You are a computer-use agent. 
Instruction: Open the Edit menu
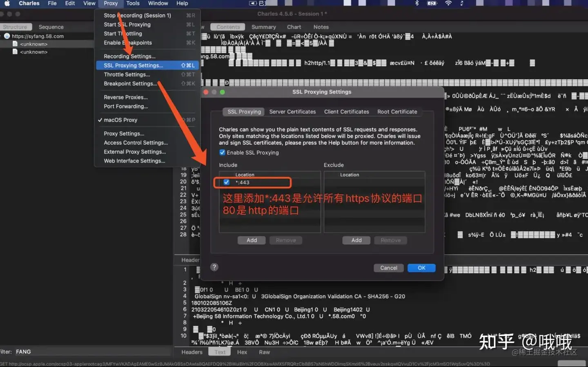click(70, 3)
